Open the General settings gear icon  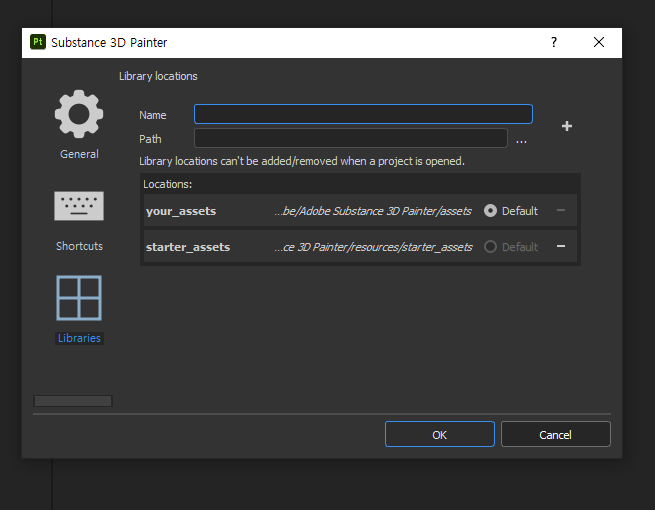tap(79, 114)
